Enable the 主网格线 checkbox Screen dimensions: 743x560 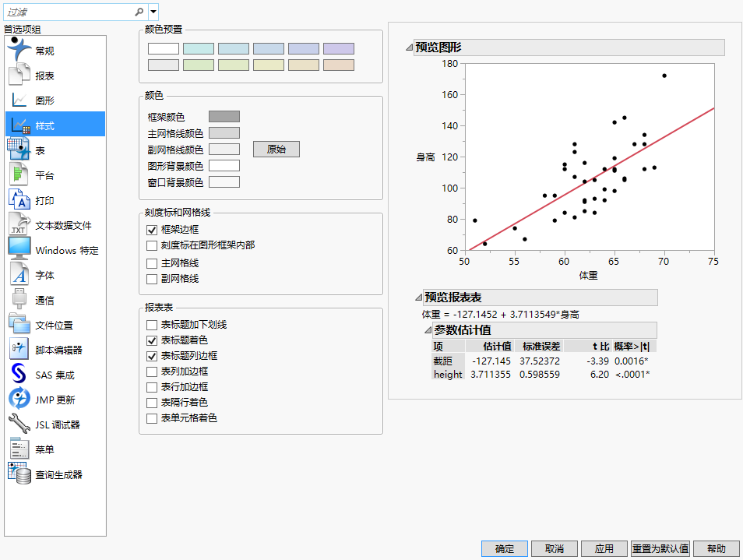[x=152, y=263]
